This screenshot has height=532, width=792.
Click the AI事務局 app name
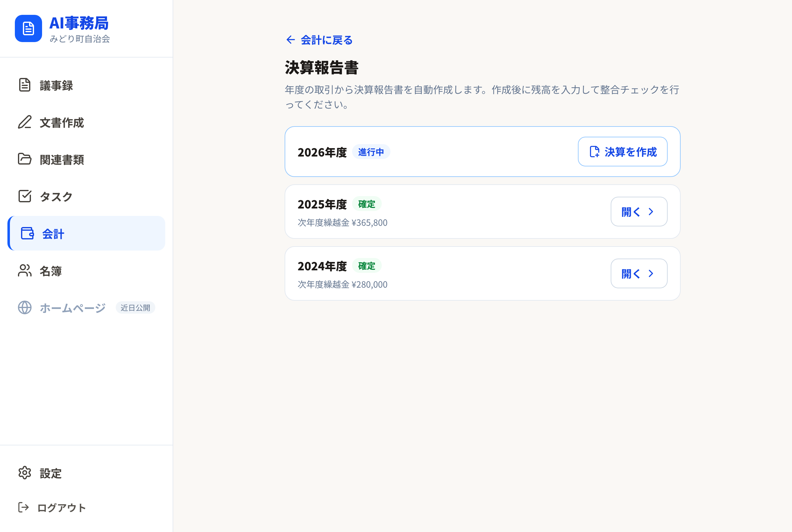(79, 23)
